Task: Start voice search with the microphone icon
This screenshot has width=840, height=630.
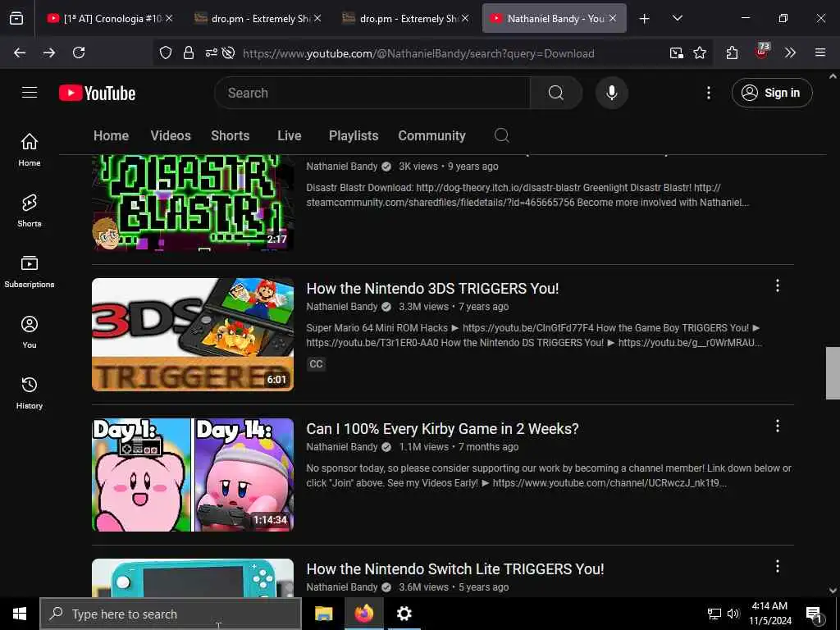Action: pos(611,93)
